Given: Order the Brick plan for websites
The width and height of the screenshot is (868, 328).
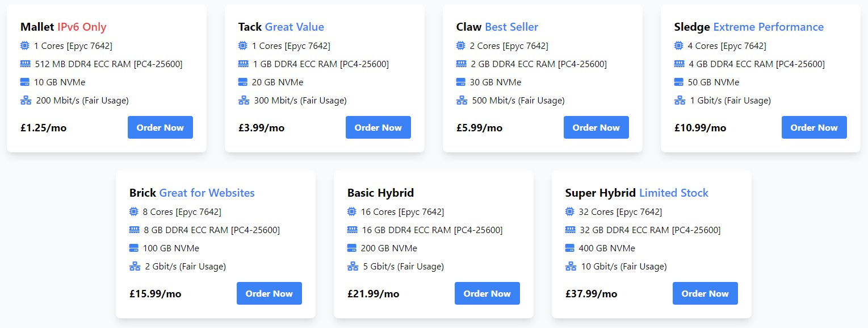Looking at the screenshot, I should 269,293.
